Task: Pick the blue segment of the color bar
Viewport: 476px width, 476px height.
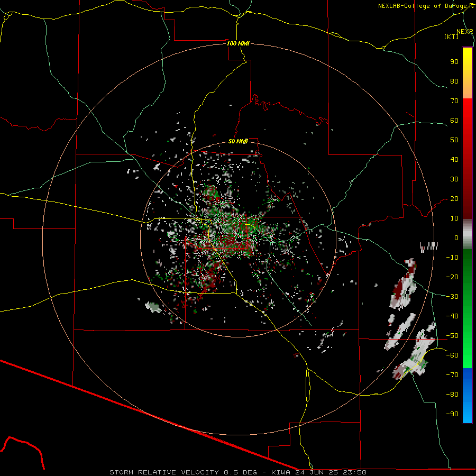Action: [467, 396]
